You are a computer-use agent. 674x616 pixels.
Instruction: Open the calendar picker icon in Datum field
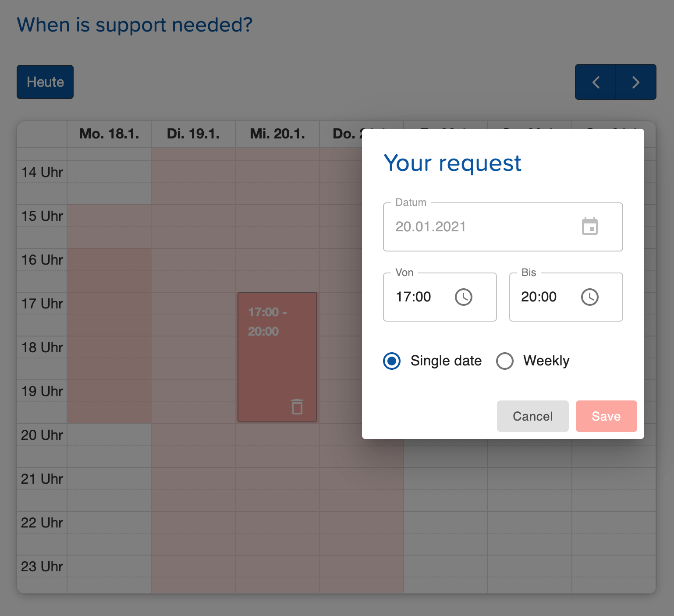coord(589,227)
